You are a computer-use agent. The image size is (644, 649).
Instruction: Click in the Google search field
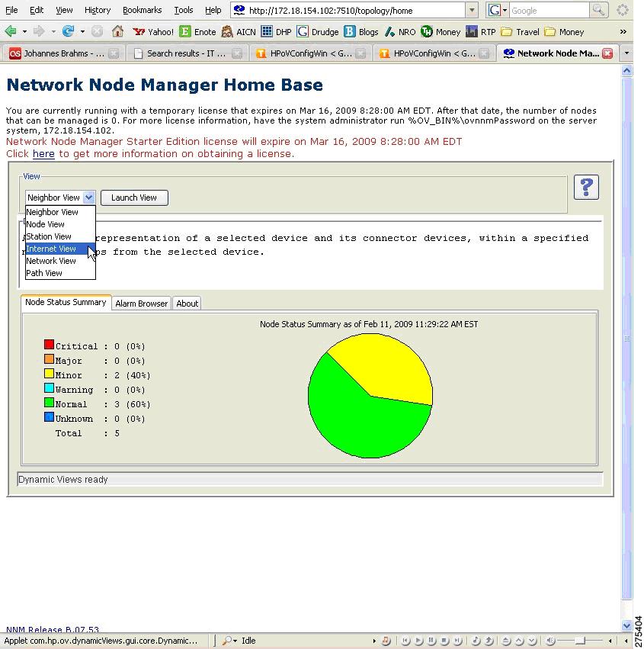(x=549, y=11)
